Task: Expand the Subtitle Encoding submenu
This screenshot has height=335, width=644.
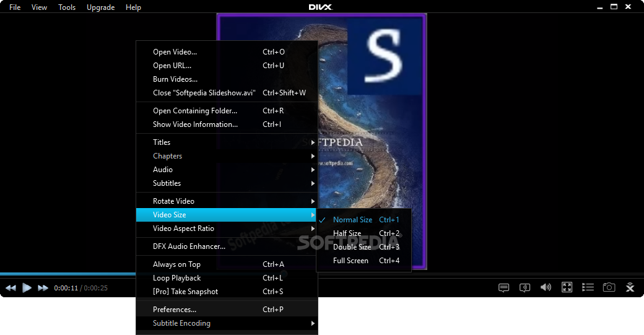Action: (x=227, y=323)
